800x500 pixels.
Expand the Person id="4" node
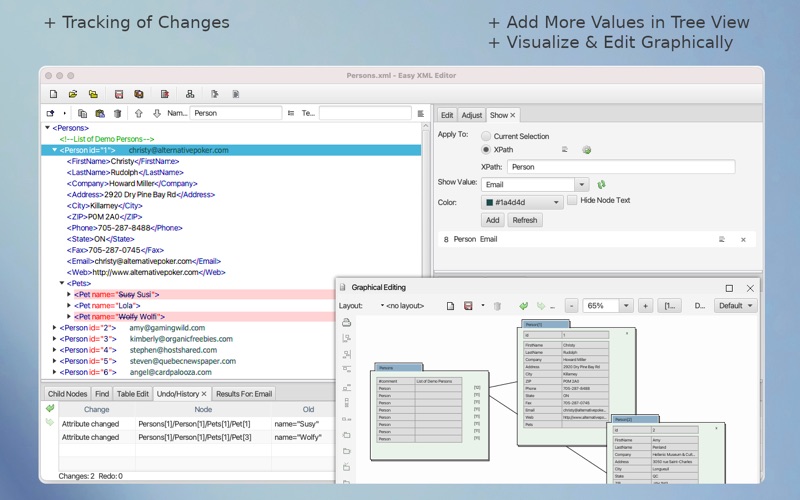click(55, 350)
